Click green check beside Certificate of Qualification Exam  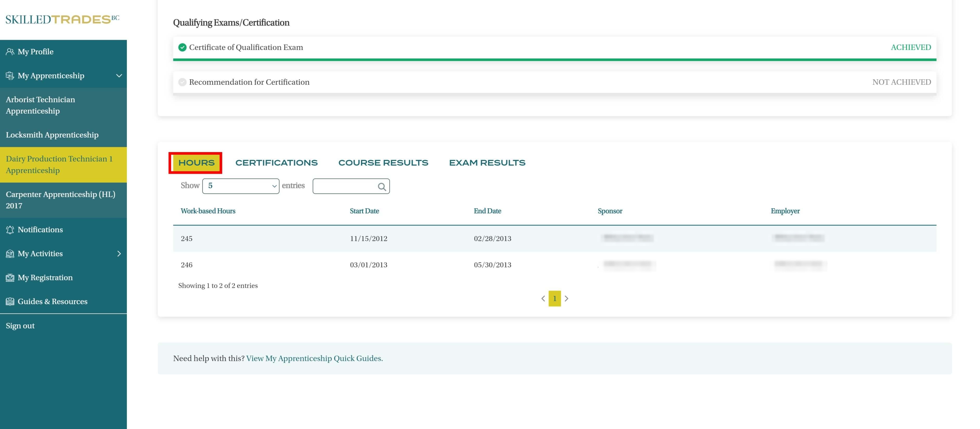coord(182,48)
